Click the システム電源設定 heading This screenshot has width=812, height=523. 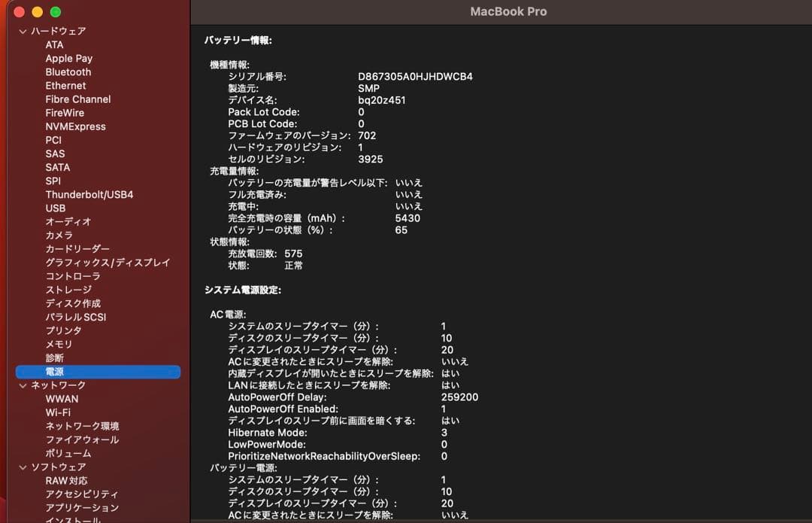tap(242, 290)
